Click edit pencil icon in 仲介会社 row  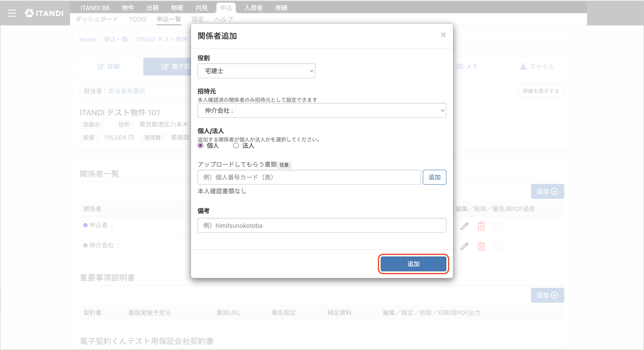pyautogui.click(x=464, y=246)
